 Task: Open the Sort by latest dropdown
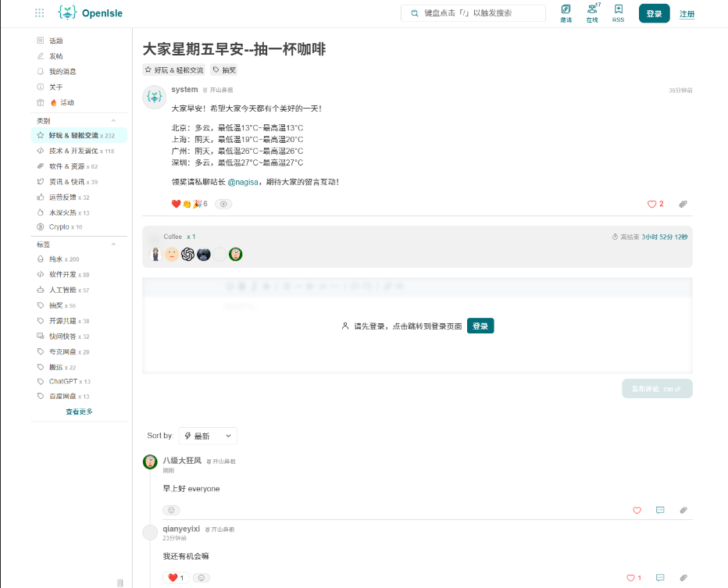tap(208, 436)
